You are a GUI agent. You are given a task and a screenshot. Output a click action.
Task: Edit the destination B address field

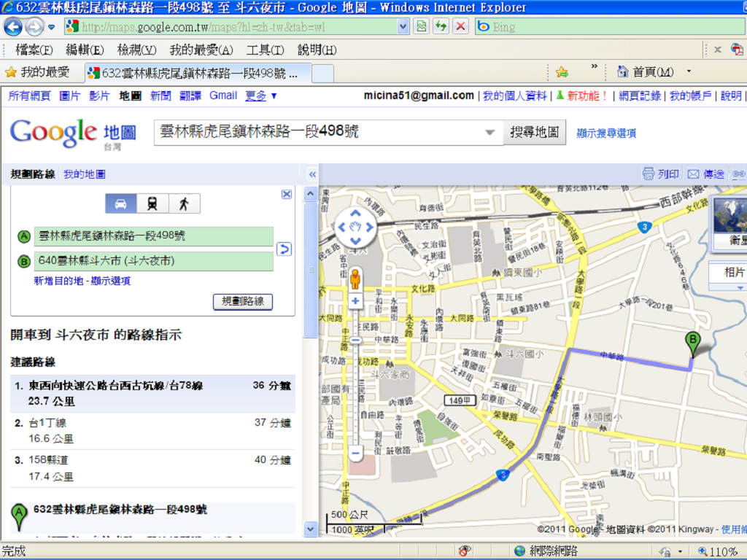point(153,262)
